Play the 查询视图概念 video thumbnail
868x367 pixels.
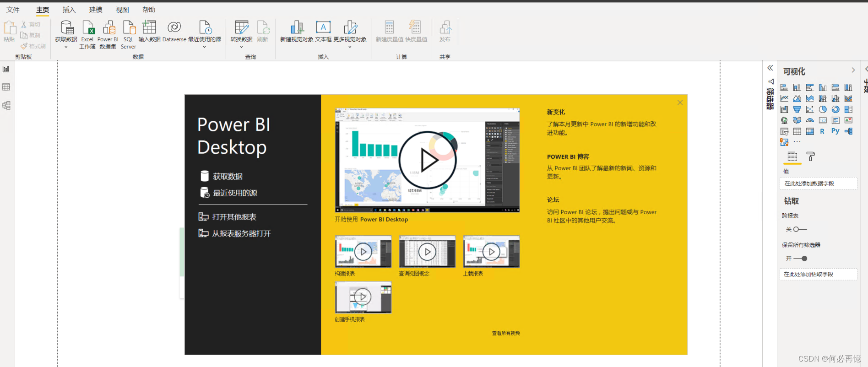427,252
